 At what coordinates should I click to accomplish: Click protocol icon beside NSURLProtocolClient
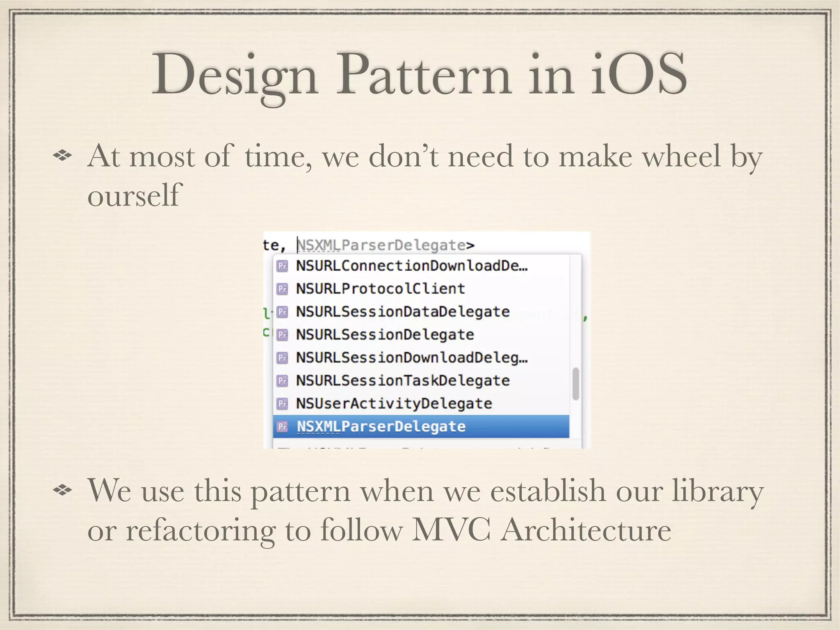(x=282, y=289)
